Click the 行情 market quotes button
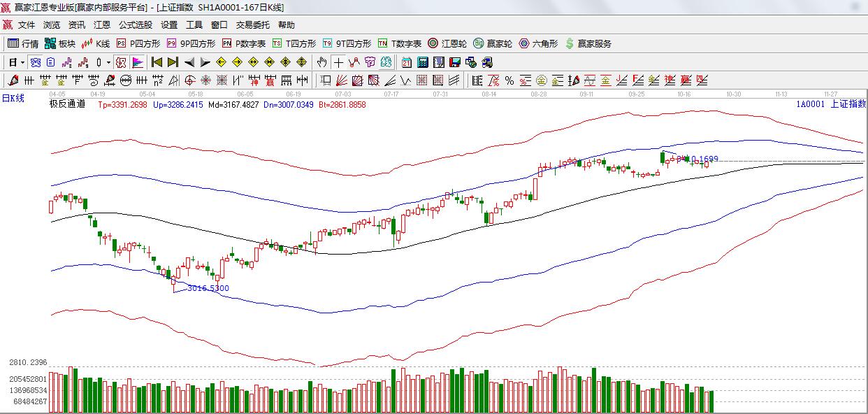868x414 pixels. tap(23, 43)
